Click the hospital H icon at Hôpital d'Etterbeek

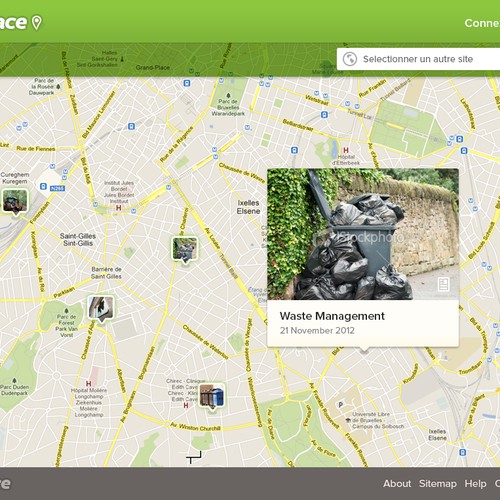[x=346, y=150]
